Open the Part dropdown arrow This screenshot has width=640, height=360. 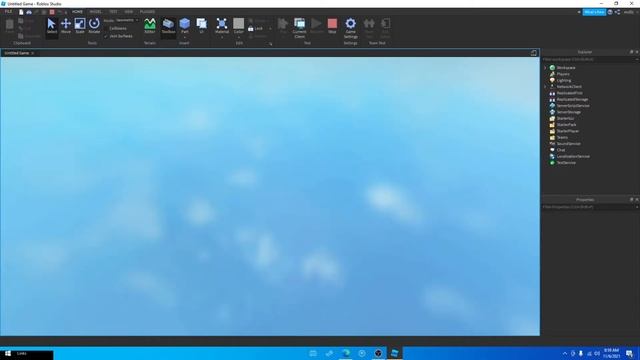click(x=184, y=37)
